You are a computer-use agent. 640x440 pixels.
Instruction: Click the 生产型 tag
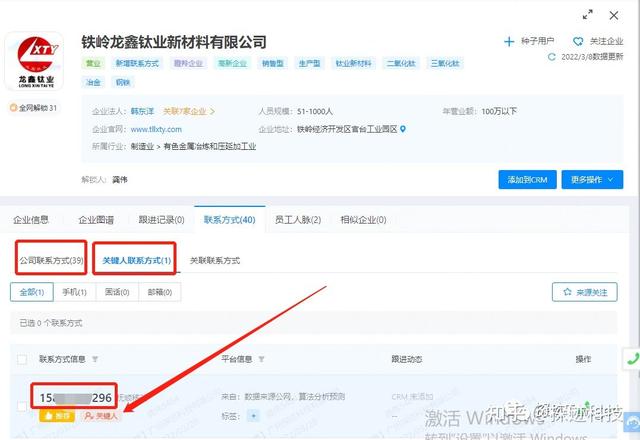309,63
